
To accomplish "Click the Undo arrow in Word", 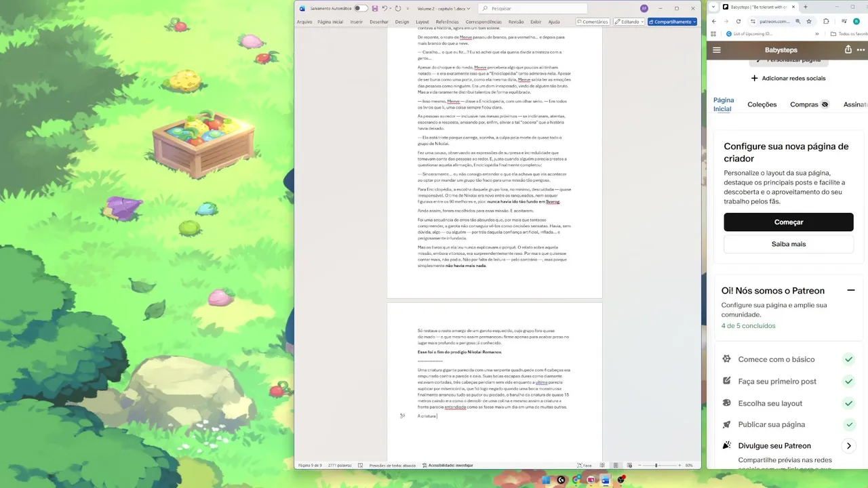I will click(384, 8).
